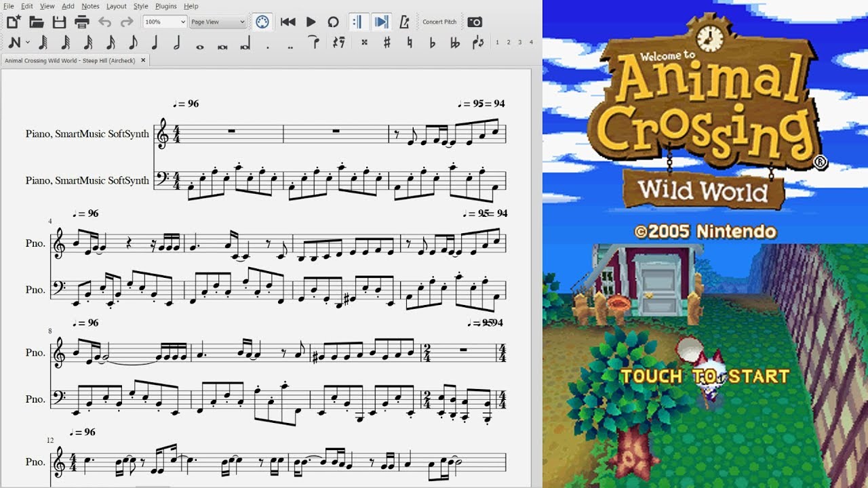
Task: Open the Page View mode dropdown
Action: 218,22
